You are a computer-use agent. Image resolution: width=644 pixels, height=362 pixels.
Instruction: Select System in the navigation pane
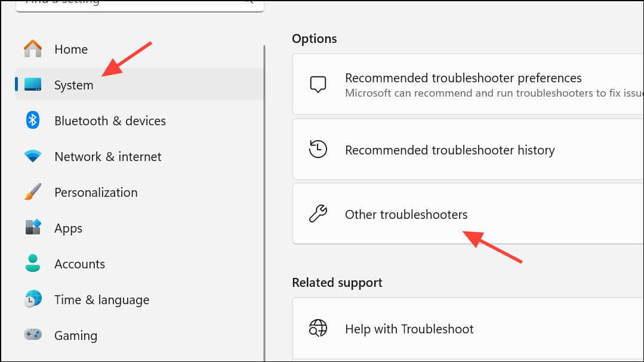pos(73,85)
